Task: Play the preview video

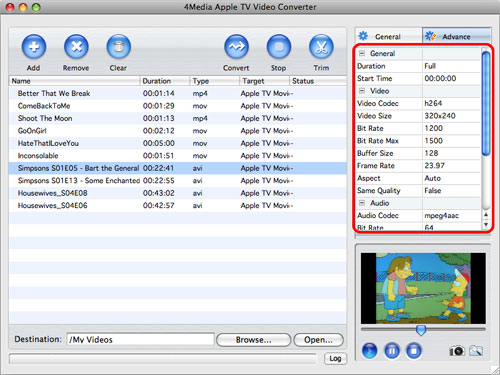Action: [369, 351]
